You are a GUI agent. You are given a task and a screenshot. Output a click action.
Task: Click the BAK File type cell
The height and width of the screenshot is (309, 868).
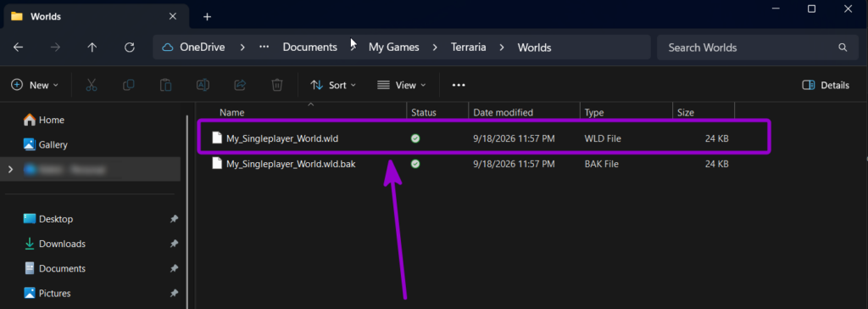point(602,164)
